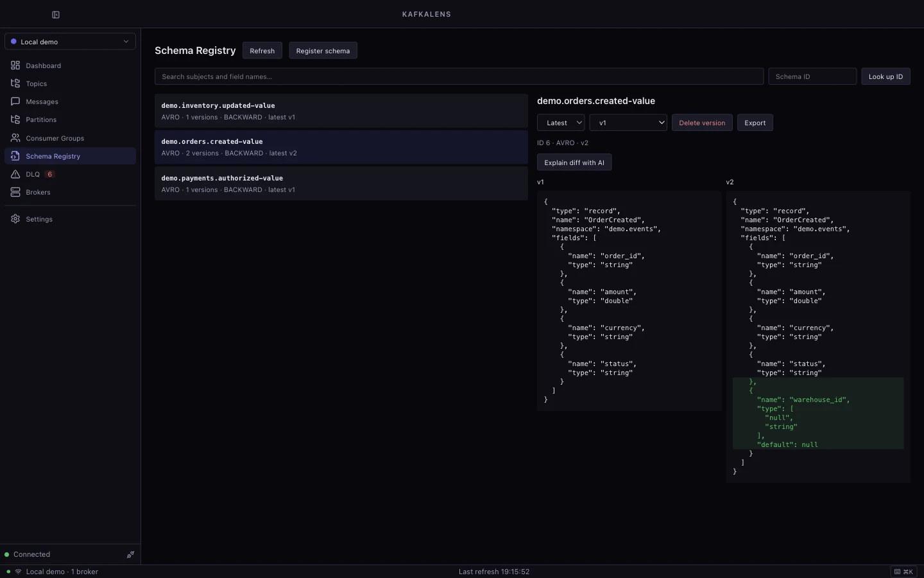Open Dashboard via its grid icon
The image size is (924, 578).
[15, 66]
